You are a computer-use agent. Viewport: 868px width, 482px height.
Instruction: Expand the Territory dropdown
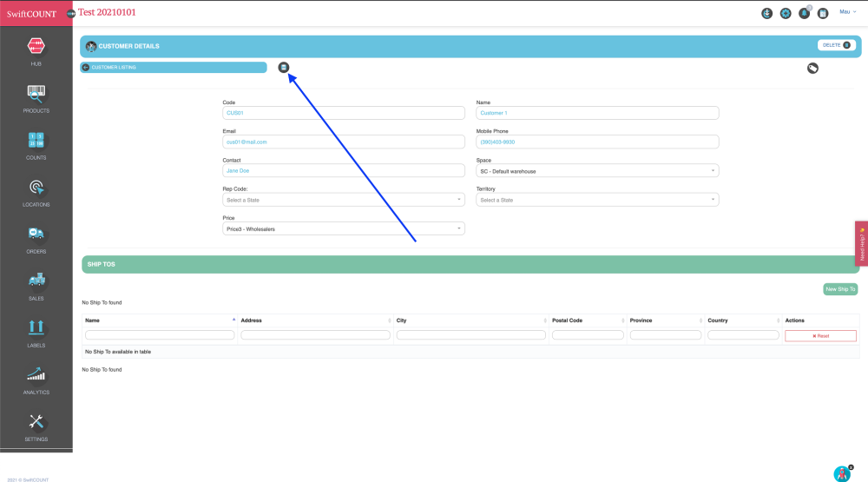click(x=597, y=200)
